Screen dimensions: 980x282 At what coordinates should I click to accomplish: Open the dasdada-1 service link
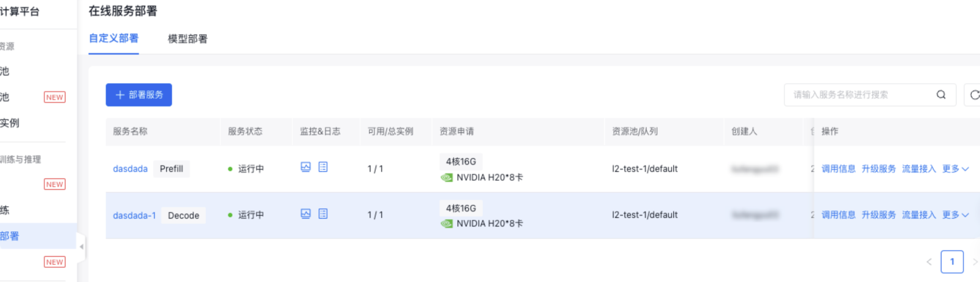pyautogui.click(x=135, y=215)
